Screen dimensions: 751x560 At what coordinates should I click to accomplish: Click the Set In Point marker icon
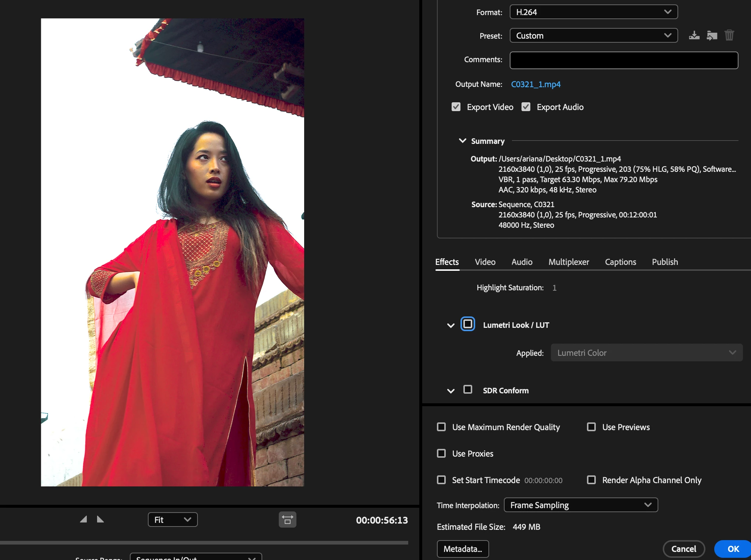pyautogui.click(x=83, y=519)
